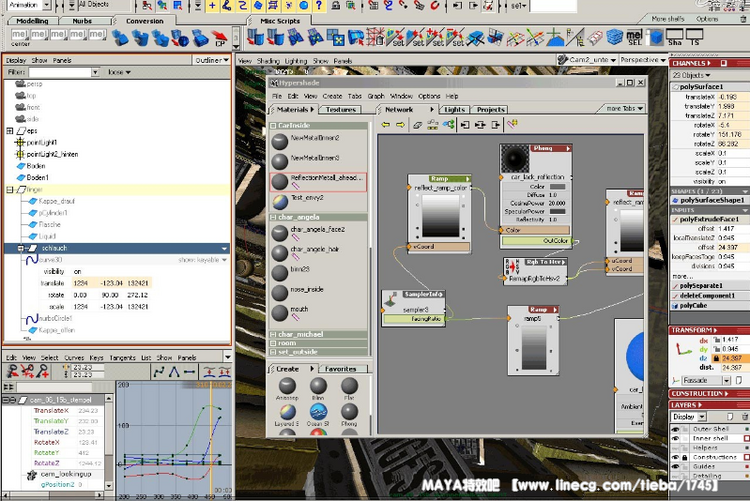Click the More shelfs button
The height and width of the screenshot is (501, 750).
667,19
